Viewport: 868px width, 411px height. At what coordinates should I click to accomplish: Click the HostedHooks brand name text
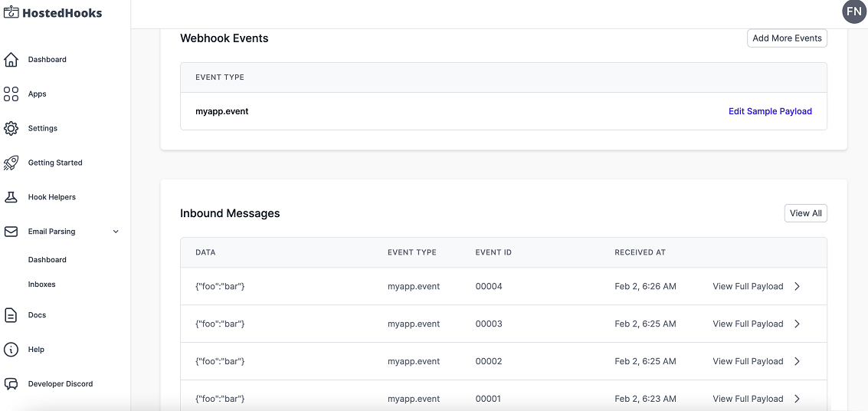(x=62, y=13)
